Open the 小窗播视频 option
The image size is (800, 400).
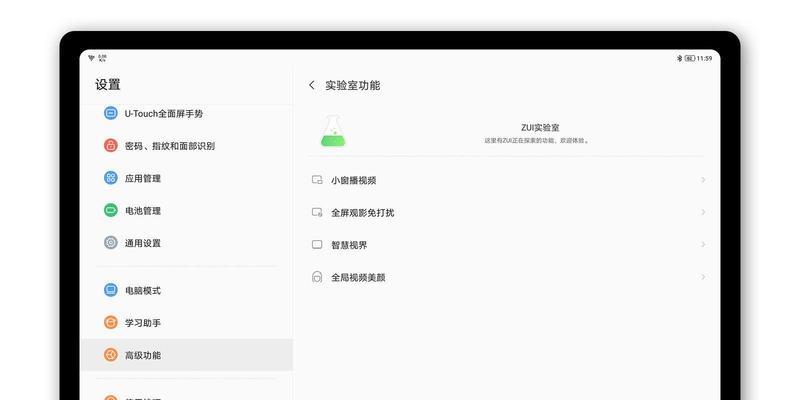tap(508, 180)
